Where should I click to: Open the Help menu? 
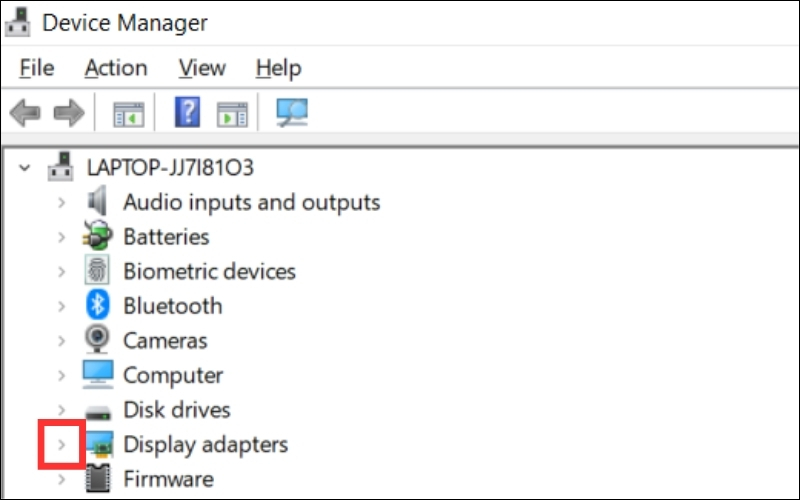point(279,69)
